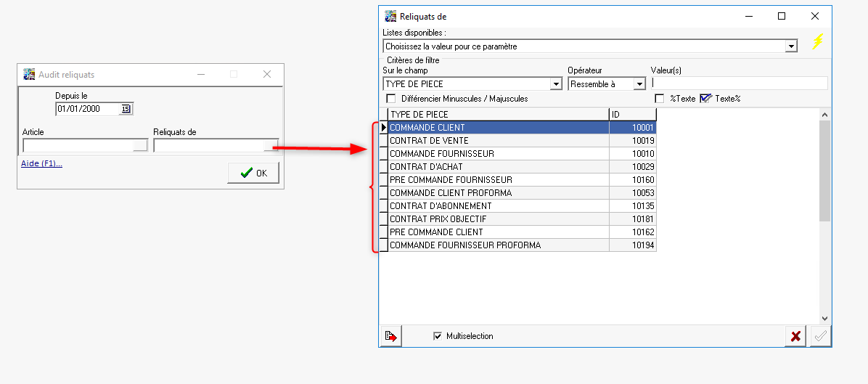This screenshot has height=384, width=868.
Task: Open the Sur le champ dropdown
Action: coord(556,84)
